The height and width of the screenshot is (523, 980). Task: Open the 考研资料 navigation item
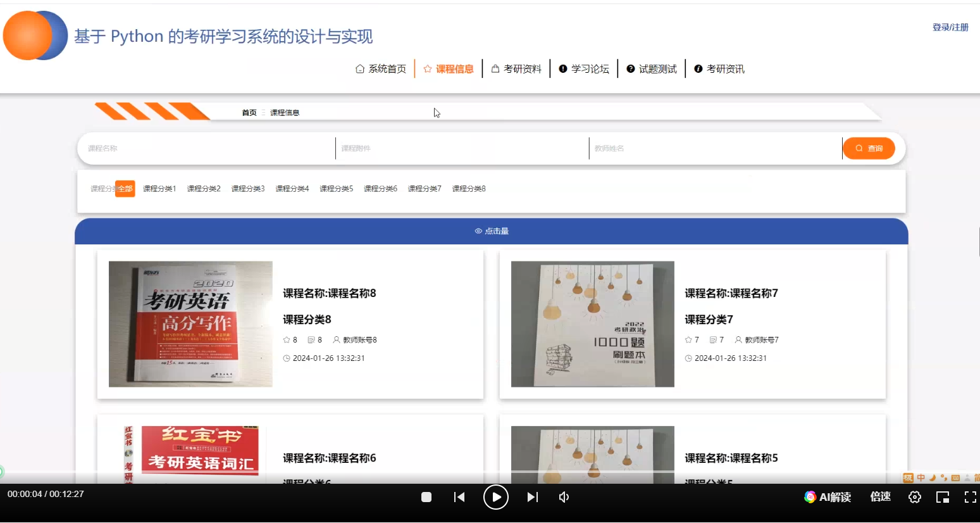pyautogui.click(x=516, y=69)
